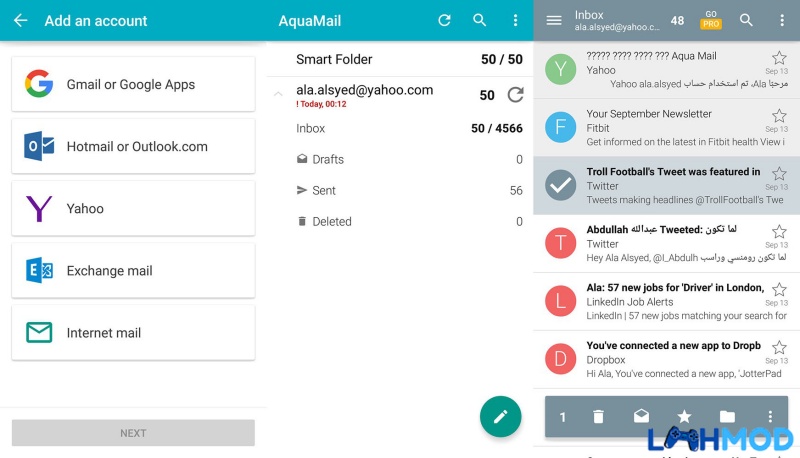Open the Drafts folder

point(400,160)
